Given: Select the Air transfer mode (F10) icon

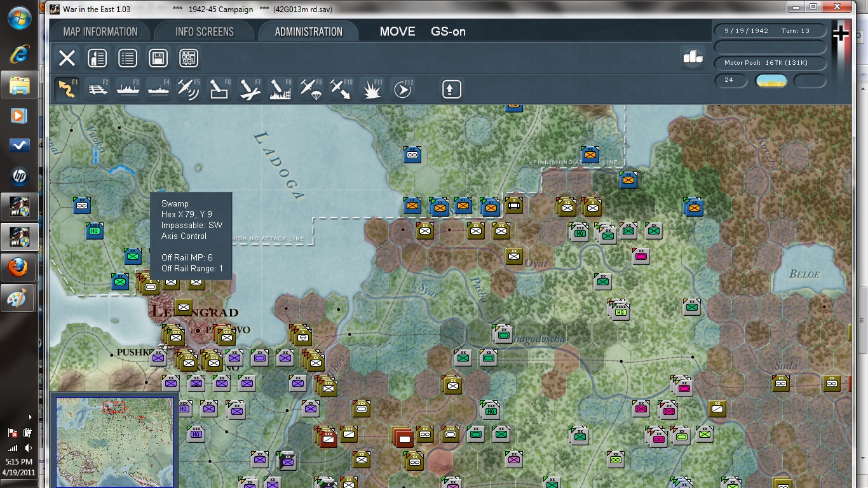Looking at the screenshot, I should (341, 89).
